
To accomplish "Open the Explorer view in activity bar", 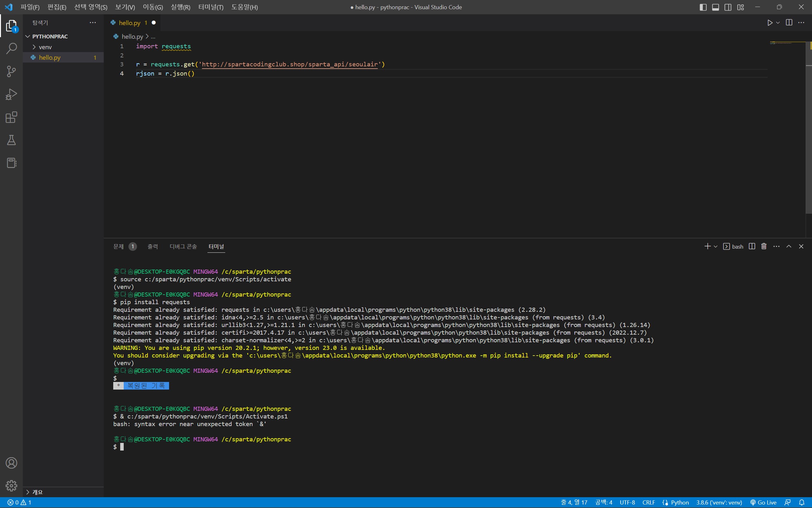I will pos(11,26).
